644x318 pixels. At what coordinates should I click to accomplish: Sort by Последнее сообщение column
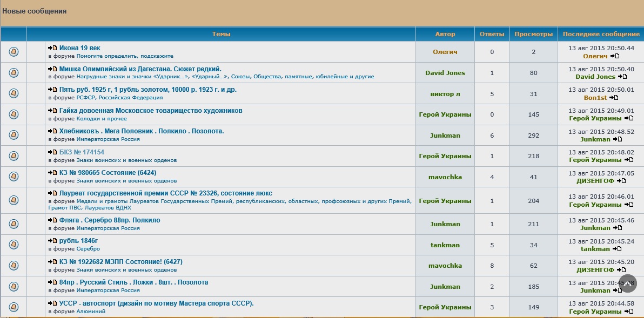click(x=601, y=34)
